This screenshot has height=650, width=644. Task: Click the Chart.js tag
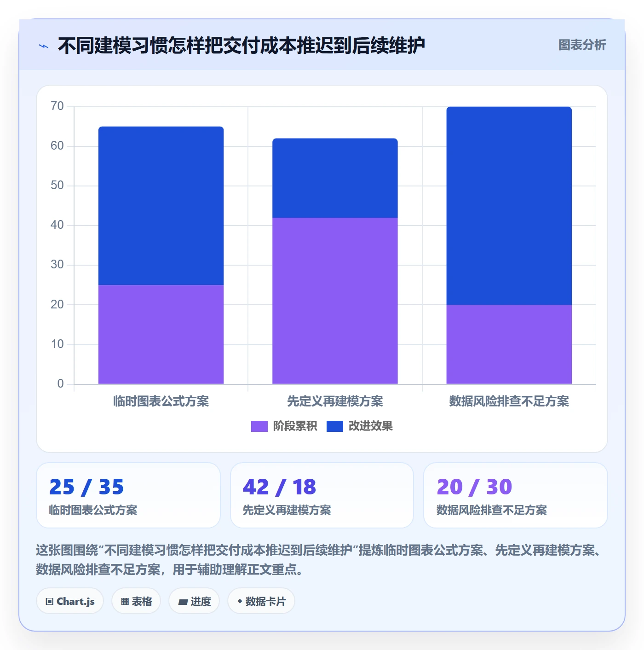tap(70, 601)
